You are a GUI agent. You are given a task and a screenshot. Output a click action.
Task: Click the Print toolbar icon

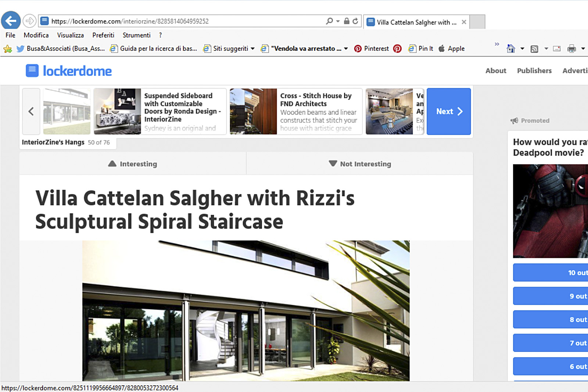571,48
